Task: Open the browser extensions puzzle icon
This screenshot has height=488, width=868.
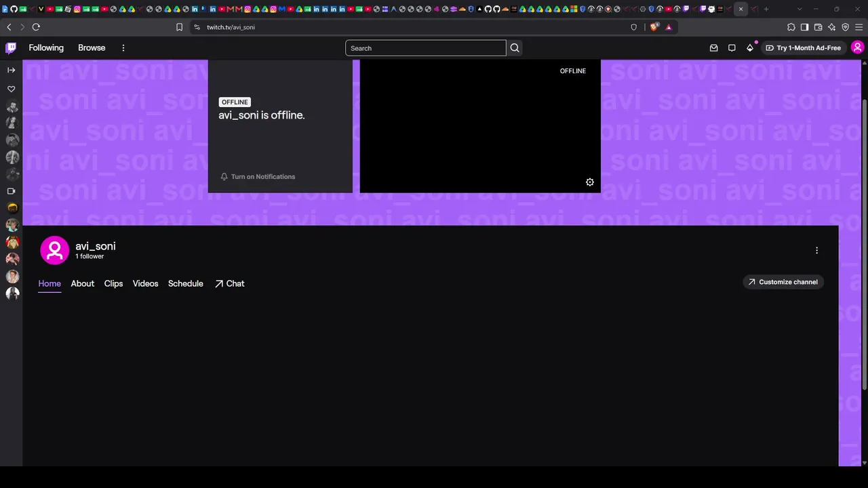Action: click(x=791, y=27)
